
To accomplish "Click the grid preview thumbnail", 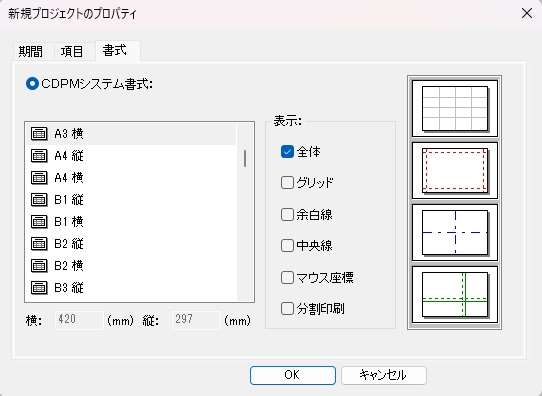I will click(455, 109).
